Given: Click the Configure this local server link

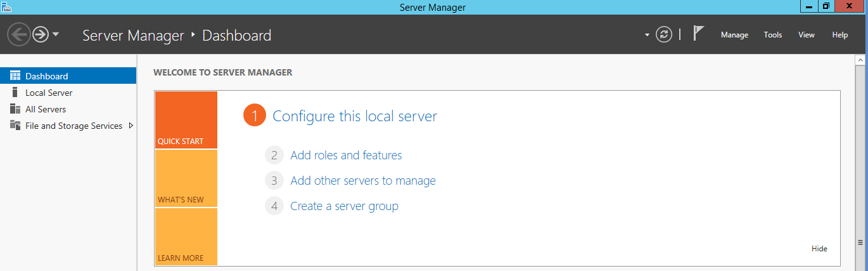Looking at the screenshot, I should click(354, 116).
